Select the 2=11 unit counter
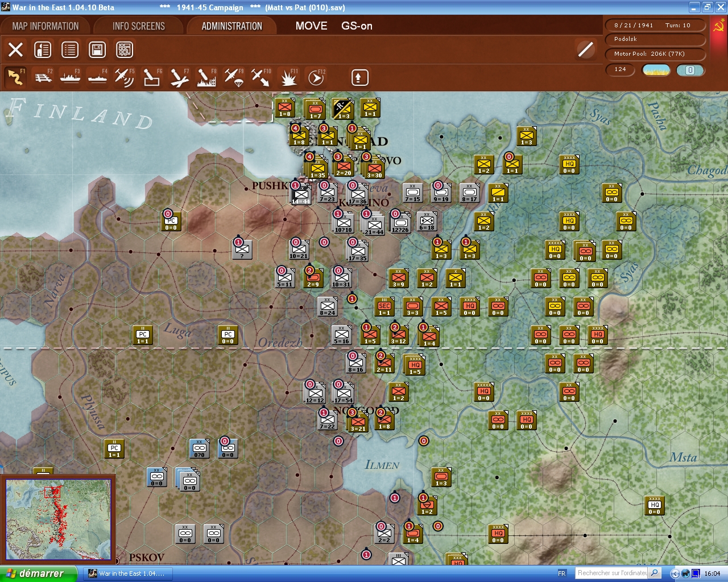Image resolution: width=728 pixels, height=582 pixels. pos(384,363)
